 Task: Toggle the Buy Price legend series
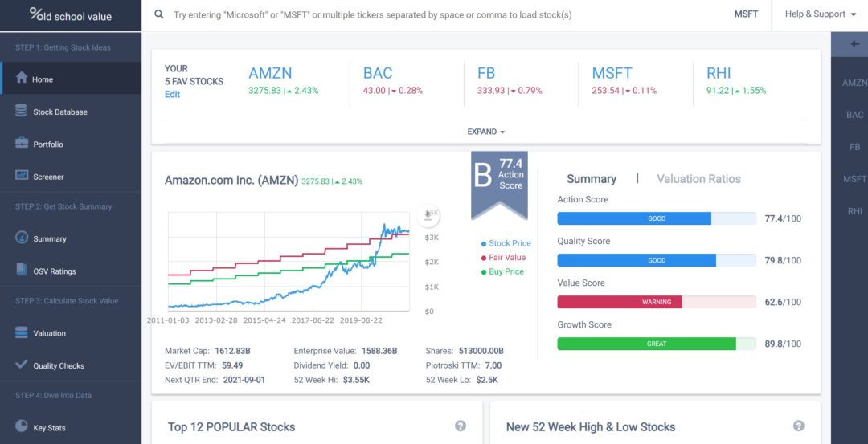tap(502, 271)
